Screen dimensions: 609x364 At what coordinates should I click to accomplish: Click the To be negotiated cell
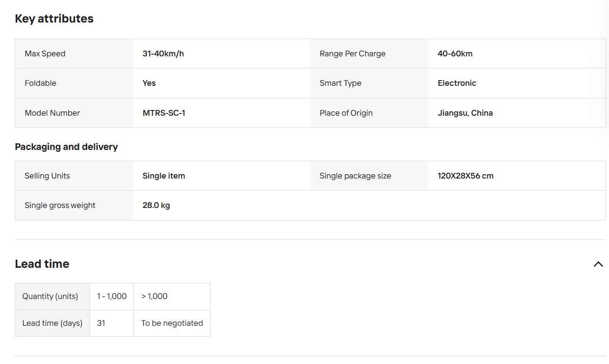(172, 323)
